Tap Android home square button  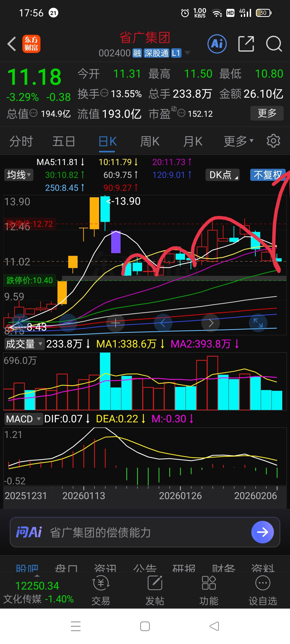point(145,626)
